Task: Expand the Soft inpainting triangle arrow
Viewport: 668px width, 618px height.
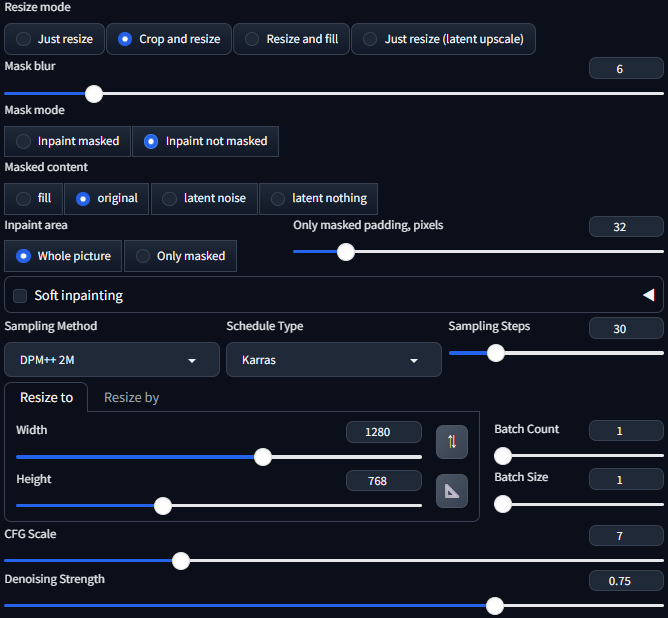Action: click(x=648, y=295)
